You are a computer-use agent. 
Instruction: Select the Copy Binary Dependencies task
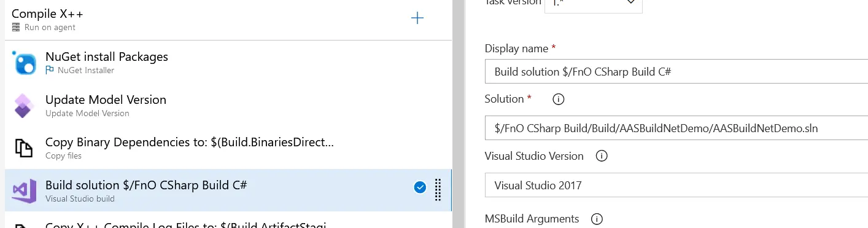[228, 148]
